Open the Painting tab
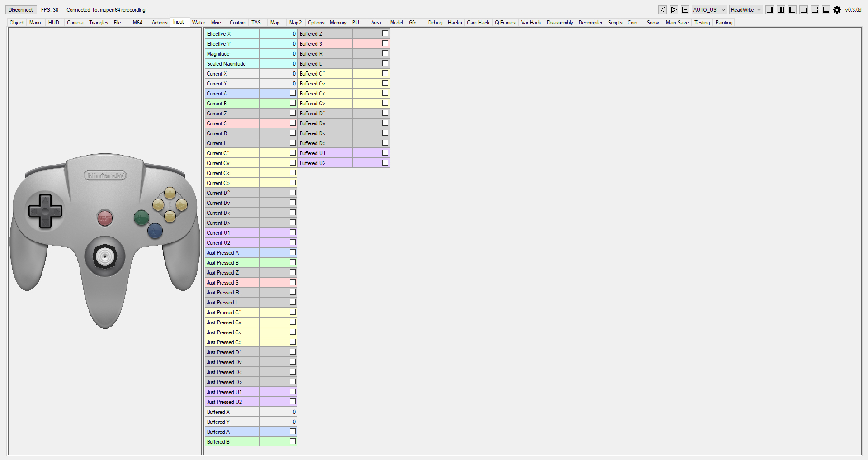 pos(724,23)
